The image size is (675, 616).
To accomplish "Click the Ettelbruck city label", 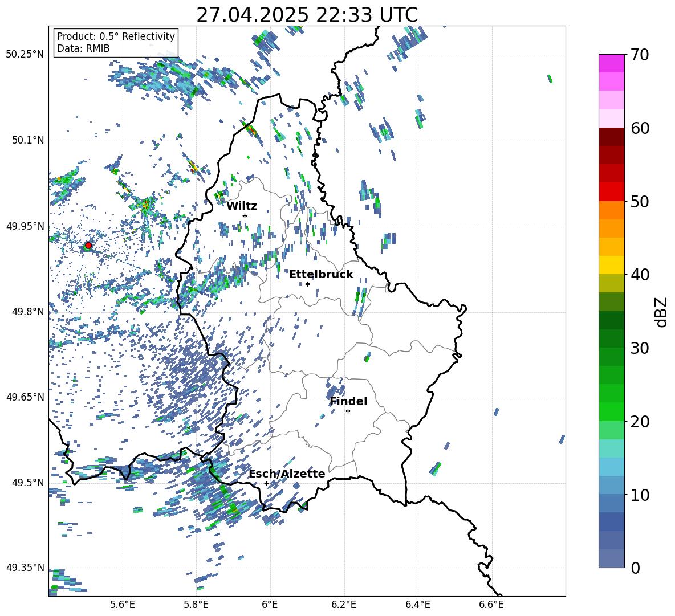I will click(321, 275).
